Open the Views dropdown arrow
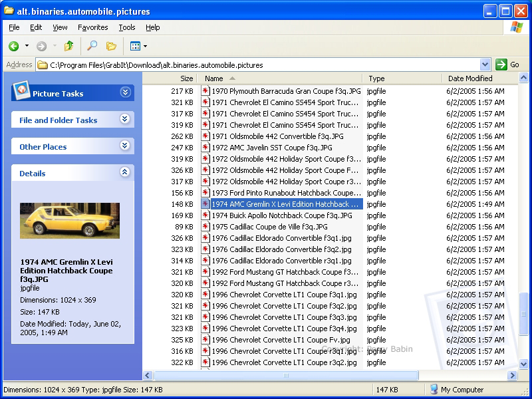This screenshot has width=532, height=399. point(145,46)
